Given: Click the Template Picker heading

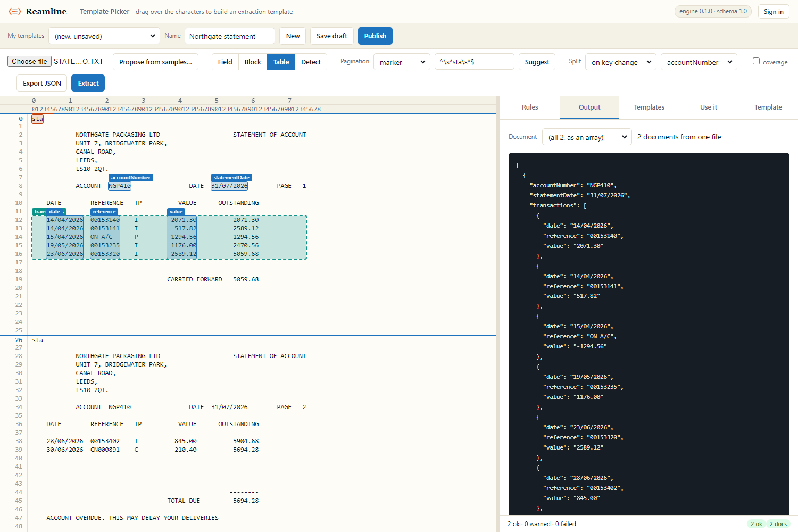Looking at the screenshot, I should point(104,11).
